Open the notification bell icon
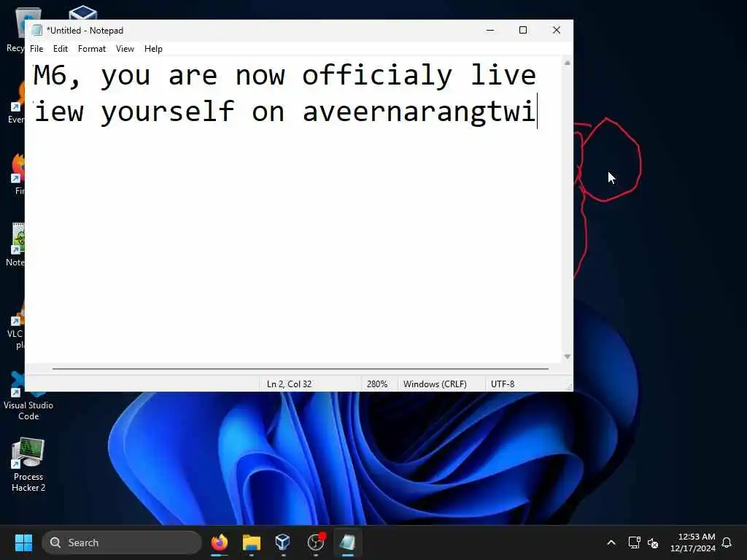Image resolution: width=747 pixels, height=560 pixels. point(727,542)
